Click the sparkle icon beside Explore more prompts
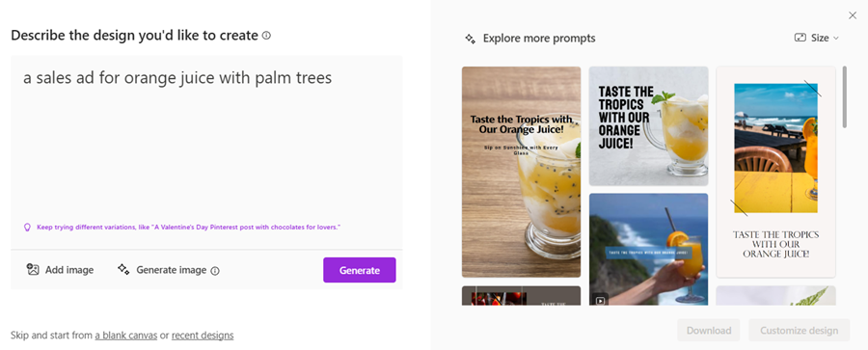868x350 pixels. [470, 39]
